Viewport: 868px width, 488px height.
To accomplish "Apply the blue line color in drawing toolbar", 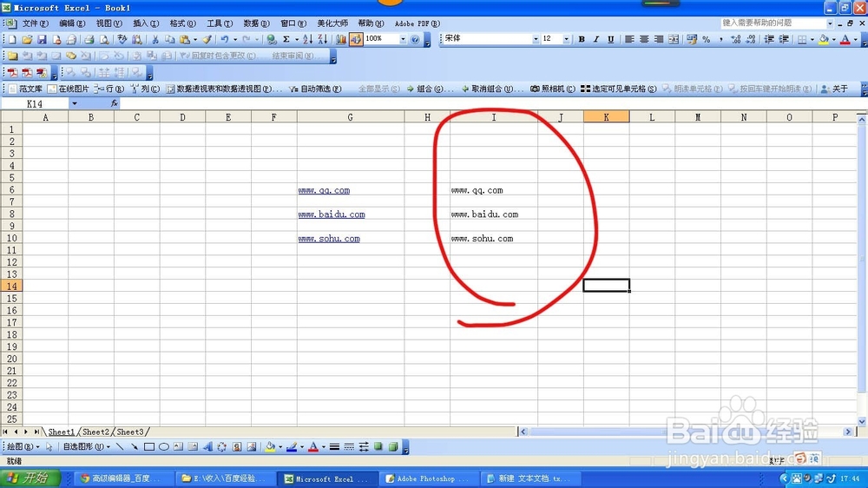I will [x=292, y=447].
